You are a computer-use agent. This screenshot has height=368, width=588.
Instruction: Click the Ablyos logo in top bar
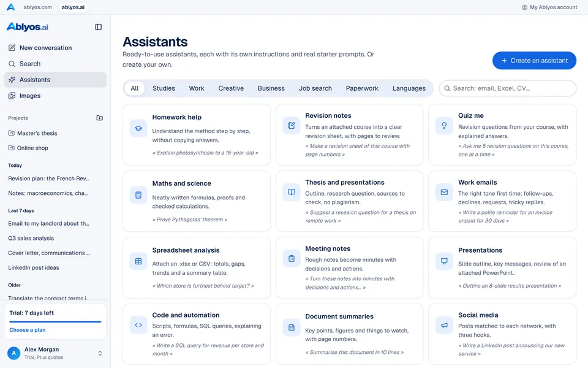10,7
